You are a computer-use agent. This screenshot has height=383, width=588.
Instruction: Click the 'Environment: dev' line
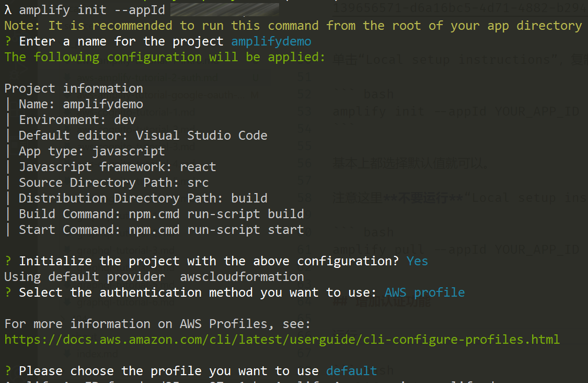tap(77, 120)
